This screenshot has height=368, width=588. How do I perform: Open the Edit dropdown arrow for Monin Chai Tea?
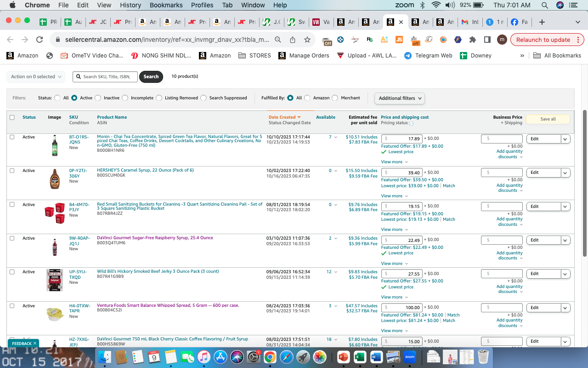click(x=565, y=139)
